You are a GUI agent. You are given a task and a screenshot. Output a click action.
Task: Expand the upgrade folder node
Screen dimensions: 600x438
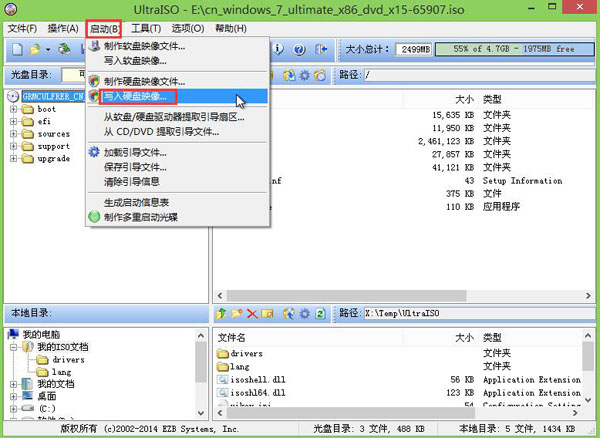13,158
